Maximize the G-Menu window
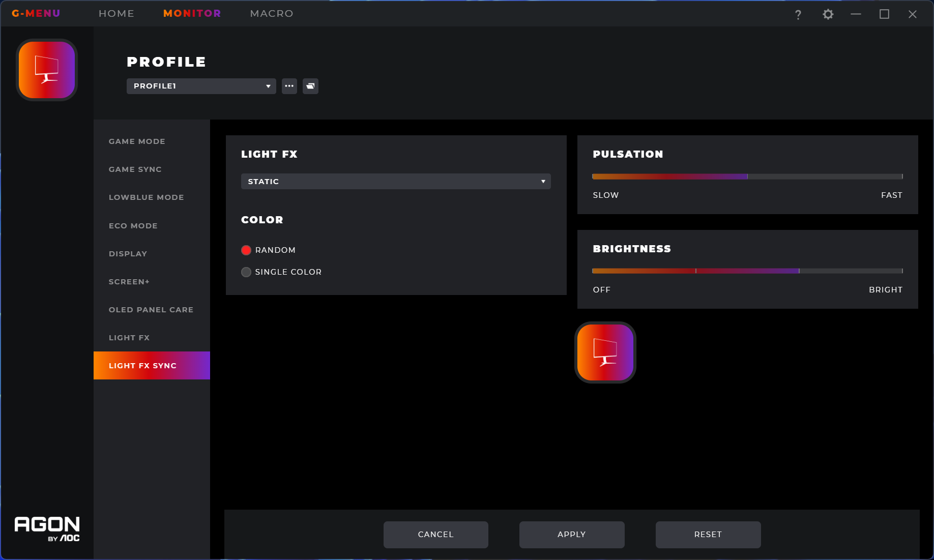The image size is (934, 560). pyautogui.click(x=885, y=14)
